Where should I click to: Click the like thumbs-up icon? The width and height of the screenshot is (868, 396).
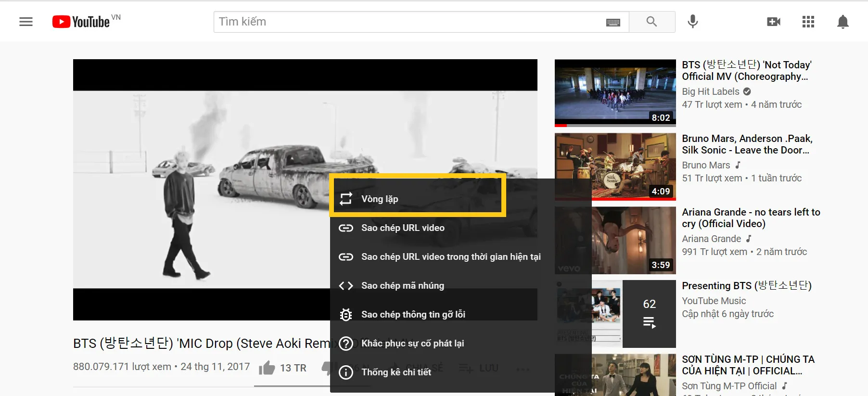click(x=267, y=368)
